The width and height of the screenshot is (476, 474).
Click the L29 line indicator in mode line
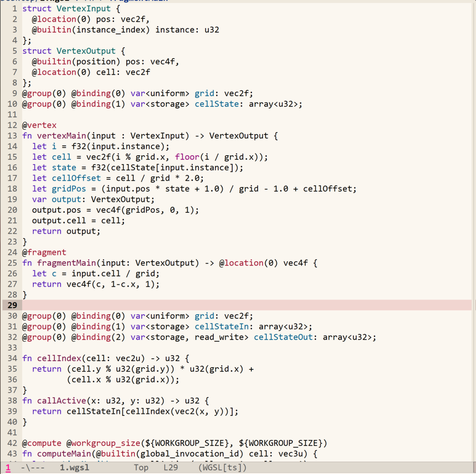[x=170, y=468]
